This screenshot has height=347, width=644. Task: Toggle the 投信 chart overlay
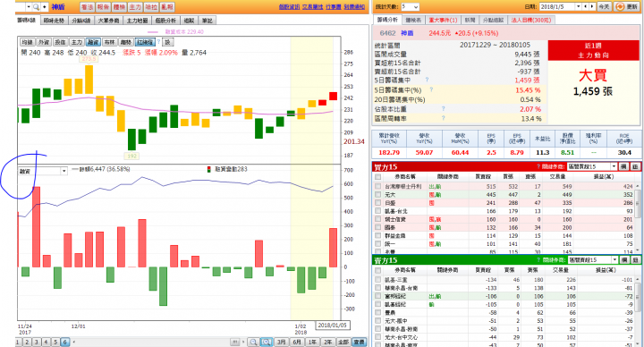[x=61, y=42]
